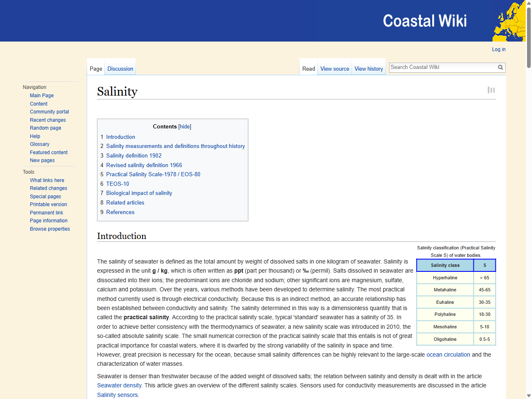Focus the Search Coastal Wiki field
Screen dimensions: 532x399
[x=443, y=67]
